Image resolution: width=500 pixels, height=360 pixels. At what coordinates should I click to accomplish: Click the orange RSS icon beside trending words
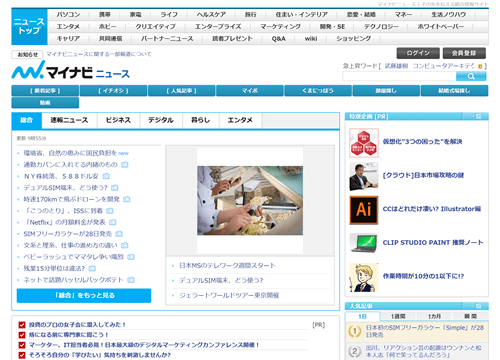(480, 66)
